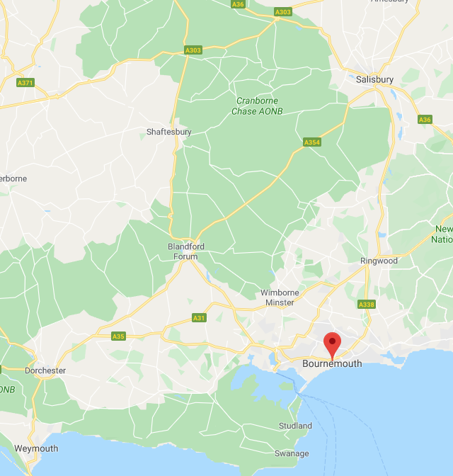Screen dimensions: 453x476
Task: Open the Cranborne Chase AONB label
Action: pos(257,106)
